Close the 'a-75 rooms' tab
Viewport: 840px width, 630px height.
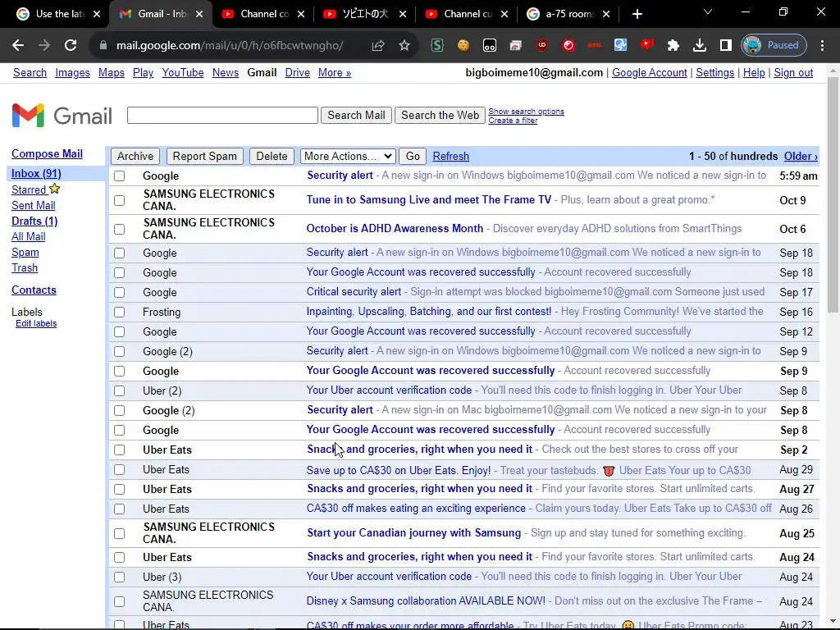606,14
